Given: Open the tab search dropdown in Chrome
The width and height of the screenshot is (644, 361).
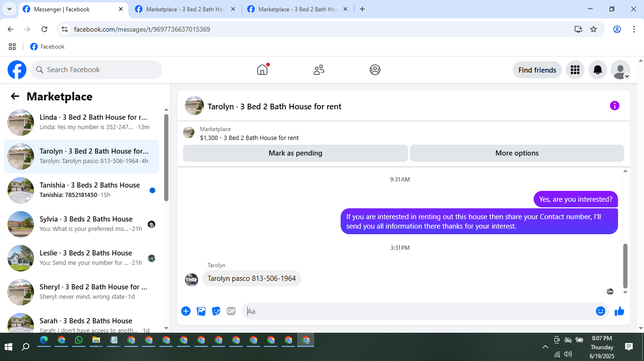Looking at the screenshot, I should click(9, 9).
